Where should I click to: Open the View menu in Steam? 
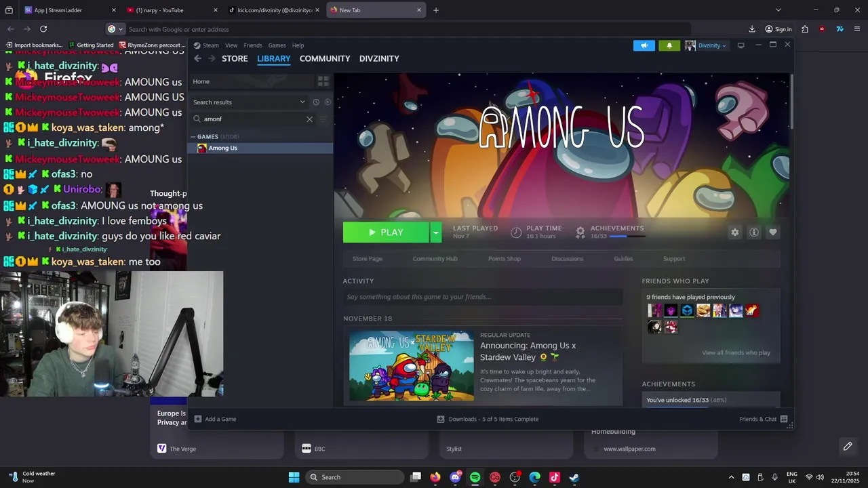(x=231, y=45)
